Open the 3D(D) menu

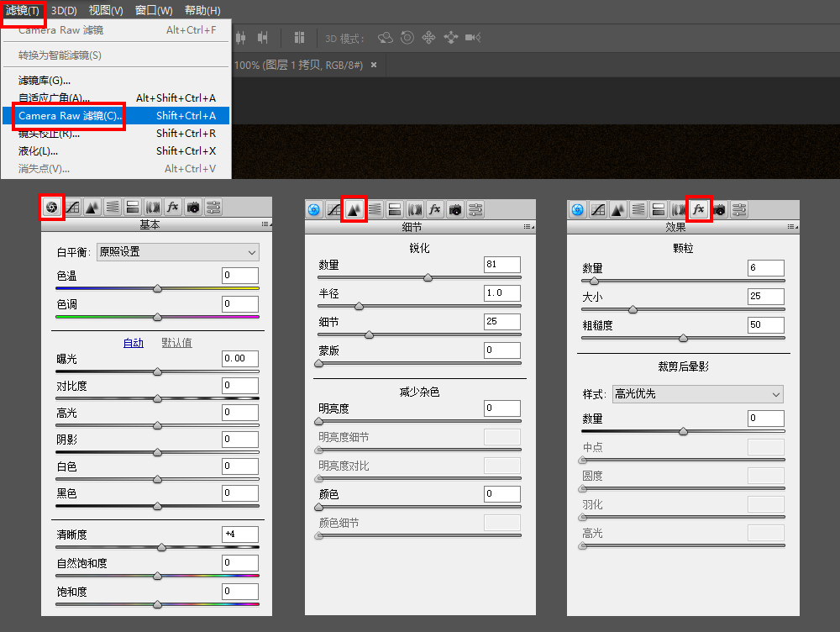tap(65, 10)
